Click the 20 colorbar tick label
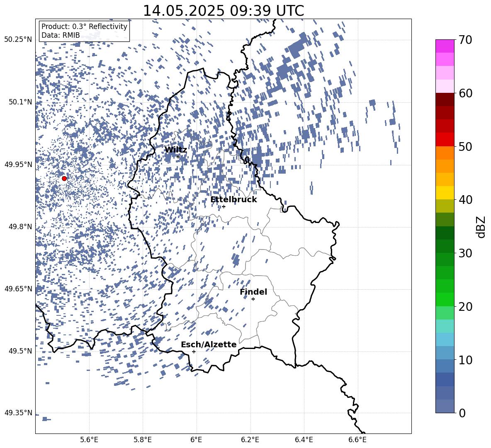Image resolution: width=491 pixels, height=448 pixels. click(465, 306)
